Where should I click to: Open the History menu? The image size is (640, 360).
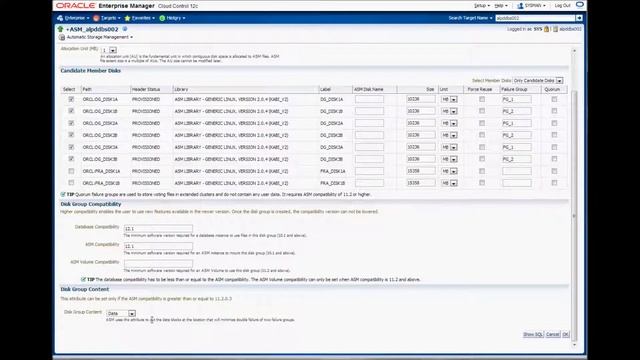coord(176,18)
